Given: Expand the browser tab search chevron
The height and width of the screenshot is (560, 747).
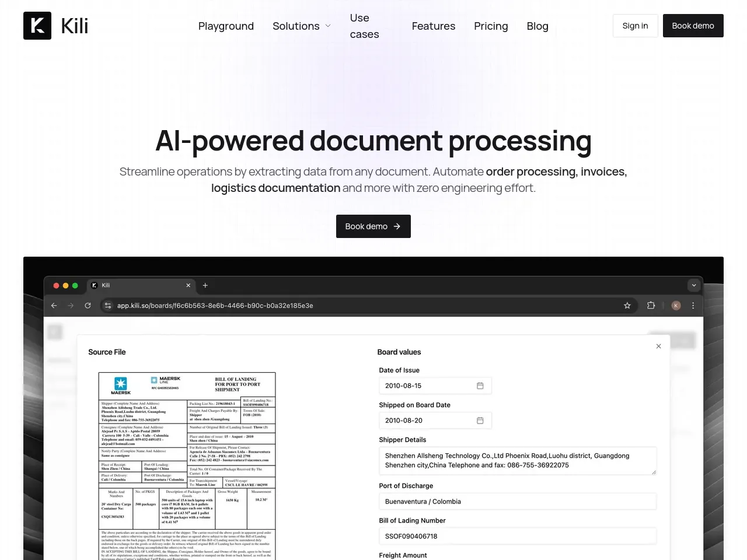Looking at the screenshot, I should (x=693, y=285).
